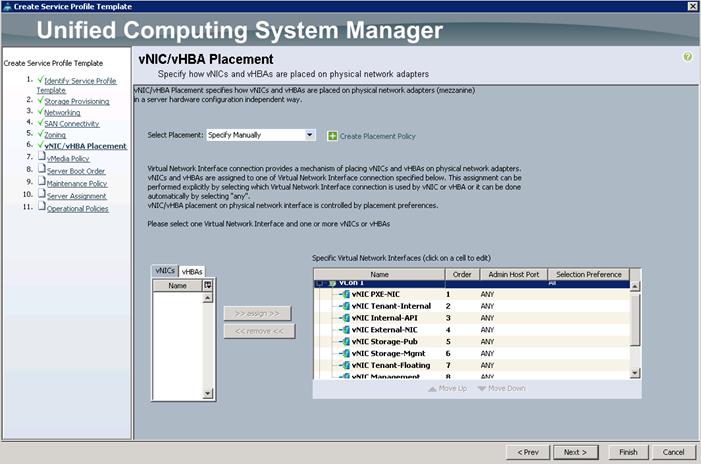The width and height of the screenshot is (701, 464).
Task: Click order value 5 for Storage-Pub
Action: coord(448,342)
